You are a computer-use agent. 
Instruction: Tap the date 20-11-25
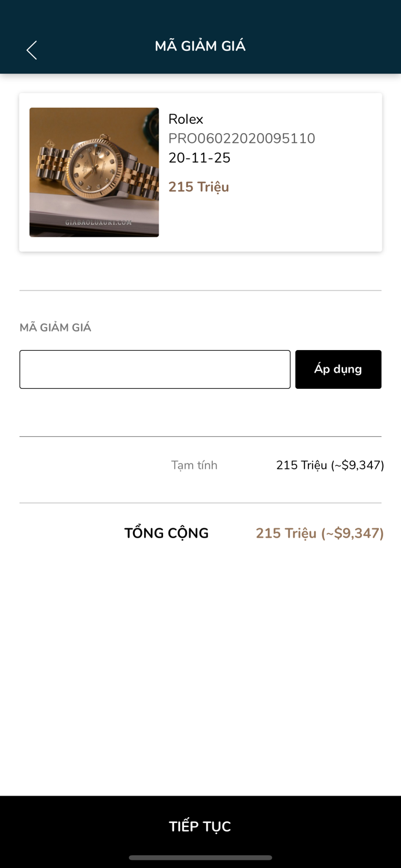point(199,158)
